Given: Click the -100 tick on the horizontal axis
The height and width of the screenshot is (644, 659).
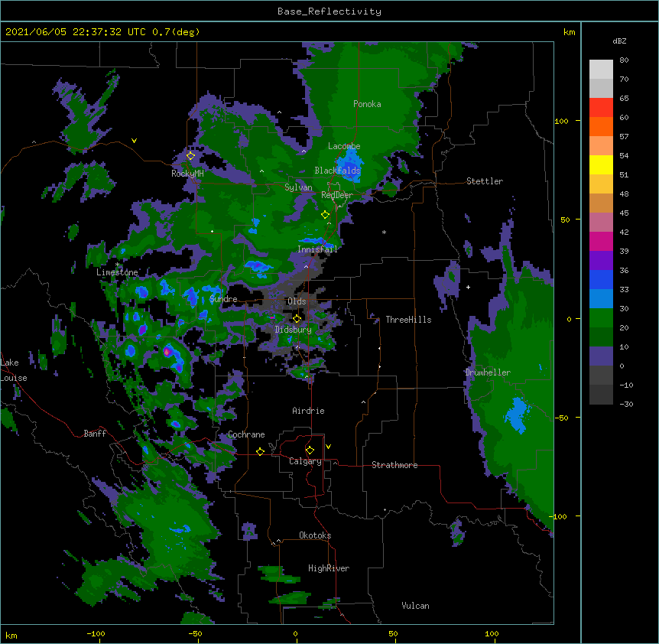Looking at the screenshot, I should [96, 633].
